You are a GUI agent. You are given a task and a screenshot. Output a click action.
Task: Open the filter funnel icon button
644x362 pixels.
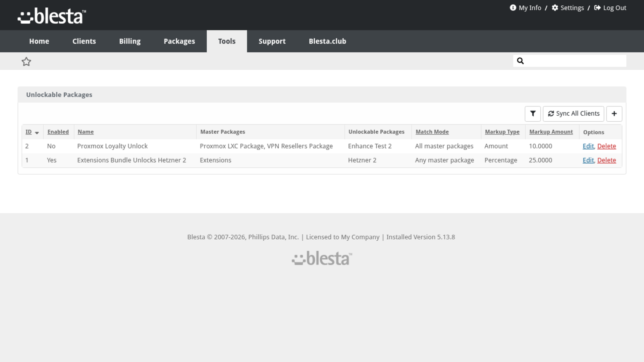[x=533, y=114]
